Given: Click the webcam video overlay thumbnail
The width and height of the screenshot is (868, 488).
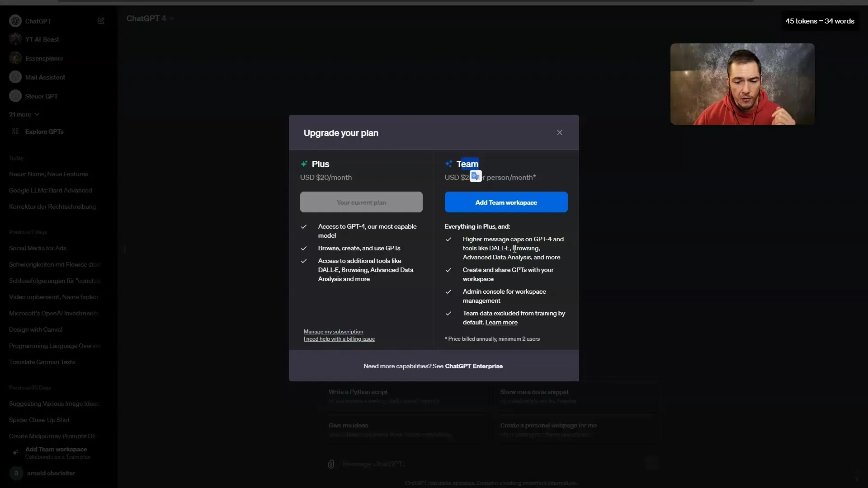Looking at the screenshot, I should point(742,84).
